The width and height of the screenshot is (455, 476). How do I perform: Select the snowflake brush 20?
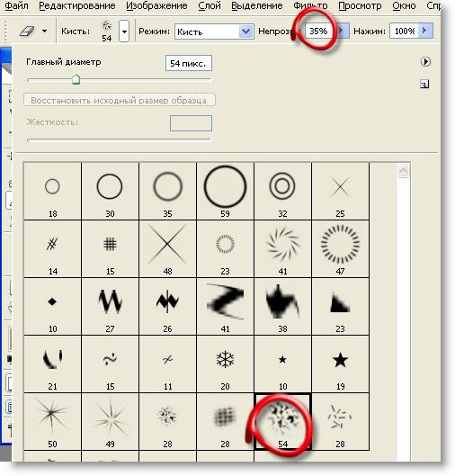click(225, 364)
